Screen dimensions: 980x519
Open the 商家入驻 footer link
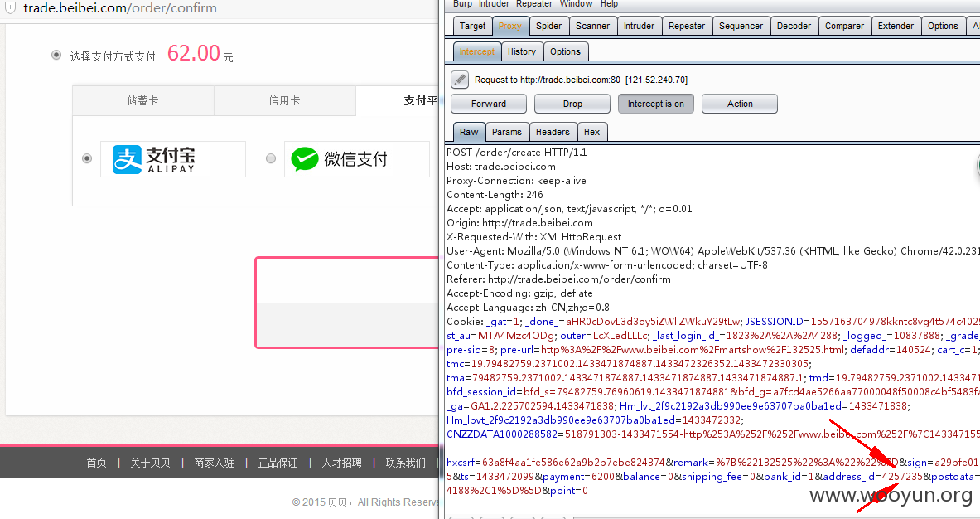click(214, 463)
